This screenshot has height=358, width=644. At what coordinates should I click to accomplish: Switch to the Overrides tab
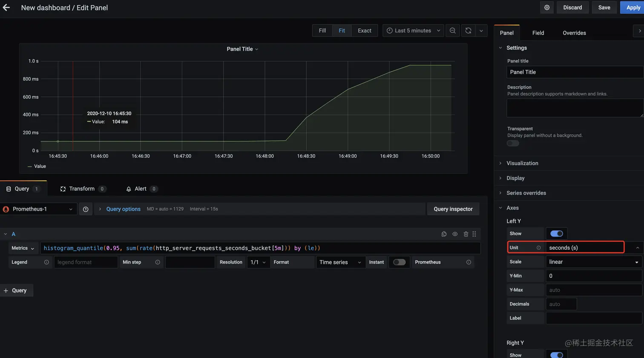(574, 33)
